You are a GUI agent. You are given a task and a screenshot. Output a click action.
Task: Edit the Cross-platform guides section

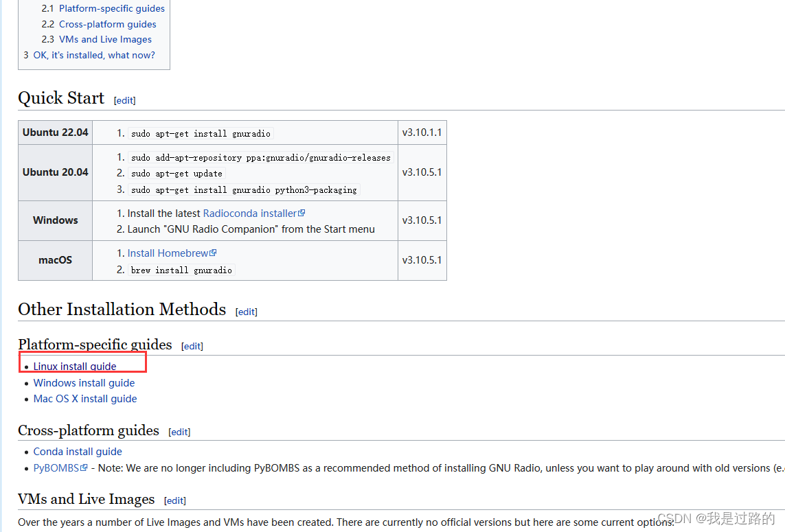(179, 432)
